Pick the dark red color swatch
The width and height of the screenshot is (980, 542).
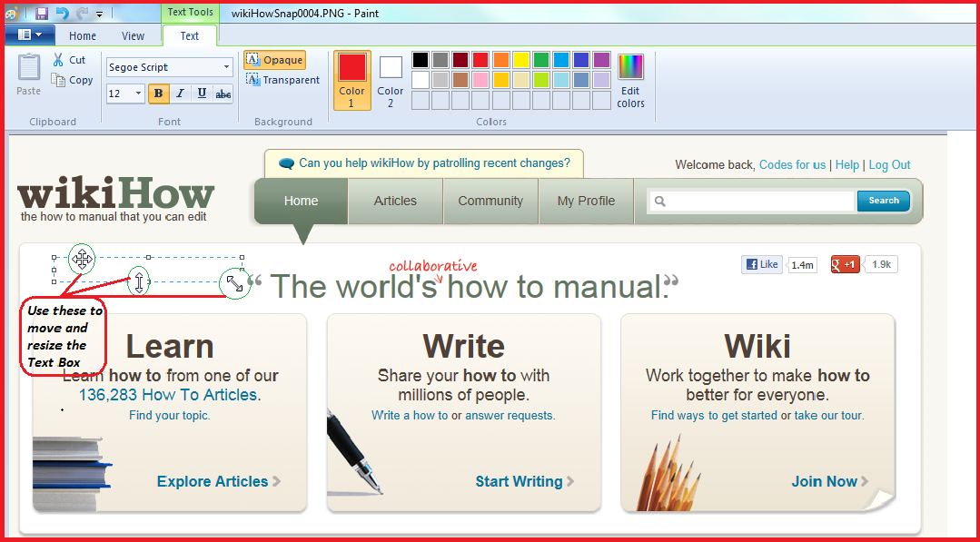[x=460, y=60]
